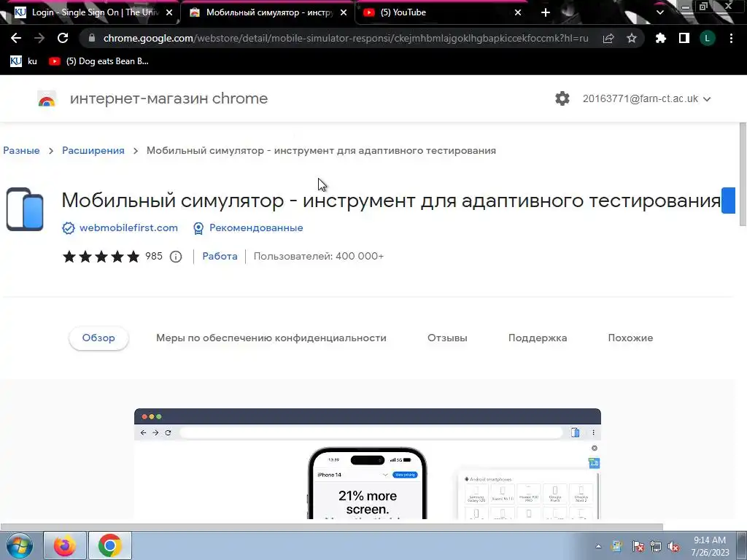Open a new browser tab
Viewport: 747px width, 560px height.
tap(546, 12)
